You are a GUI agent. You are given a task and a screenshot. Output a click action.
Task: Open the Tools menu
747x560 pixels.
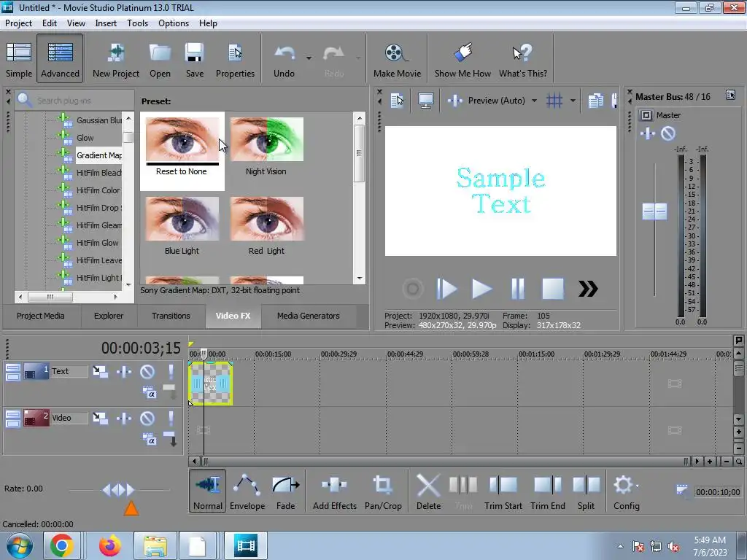point(137,23)
